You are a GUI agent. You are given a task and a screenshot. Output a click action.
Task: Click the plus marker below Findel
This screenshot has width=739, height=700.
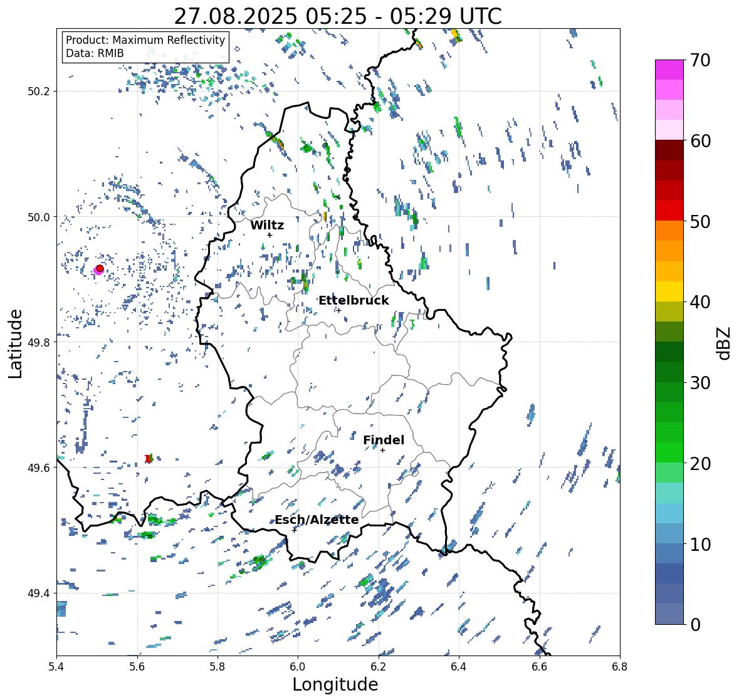[x=383, y=451]
